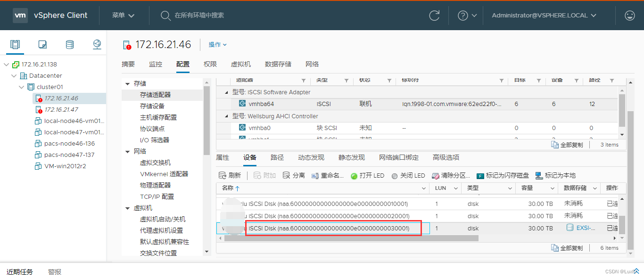Open the Hosts and Clusters view icon

(x=15, y=45)
